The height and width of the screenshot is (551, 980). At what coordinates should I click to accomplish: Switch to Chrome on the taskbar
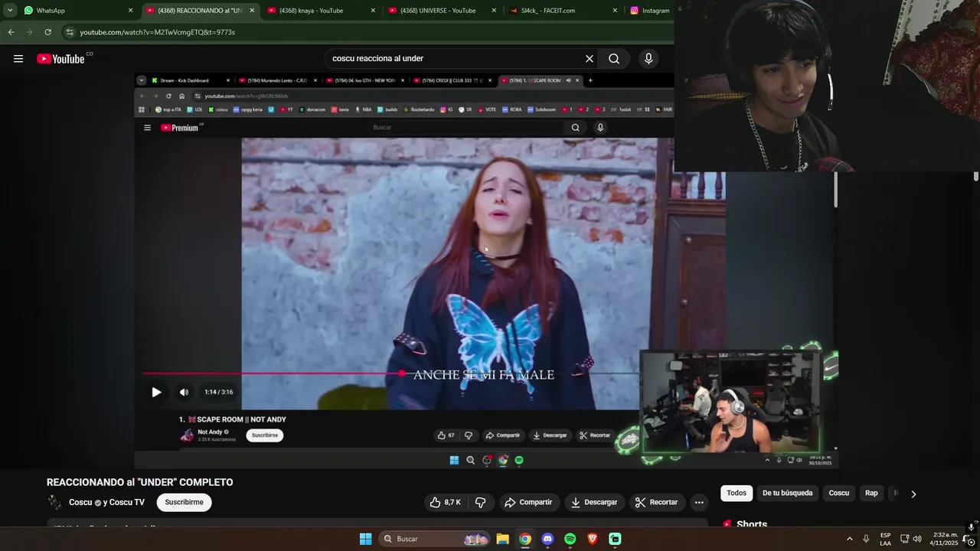pyautogui.click(x=525, y=539)
